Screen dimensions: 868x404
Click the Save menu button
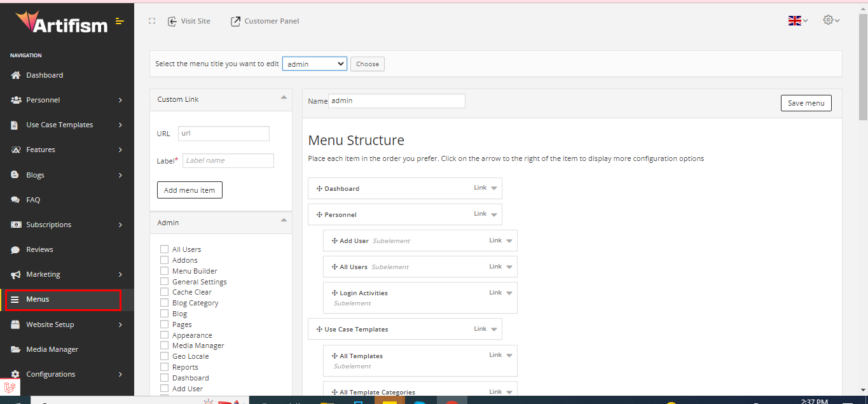pos(806,103)
